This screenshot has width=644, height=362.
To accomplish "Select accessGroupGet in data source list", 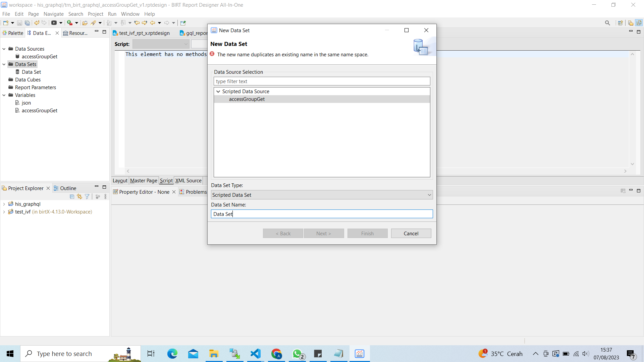I will tap(247, 99).
